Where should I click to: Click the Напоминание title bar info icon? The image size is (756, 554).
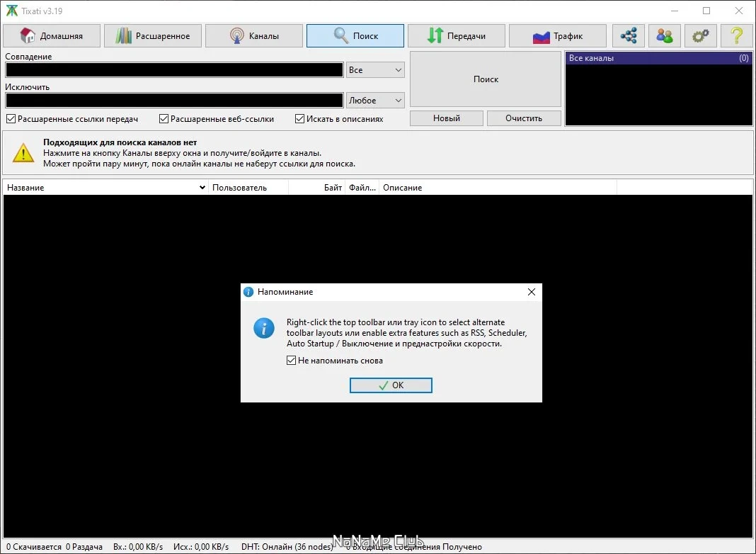tap(248, 292)
